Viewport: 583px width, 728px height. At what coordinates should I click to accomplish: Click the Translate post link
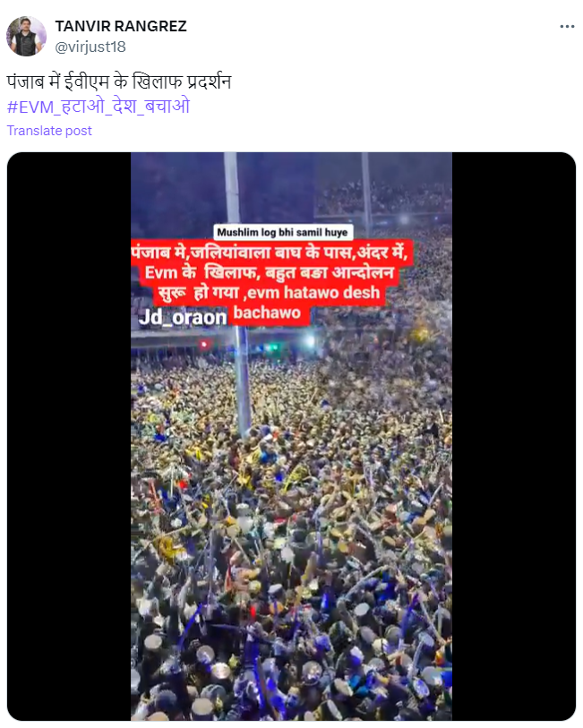(x=49, y=131)
